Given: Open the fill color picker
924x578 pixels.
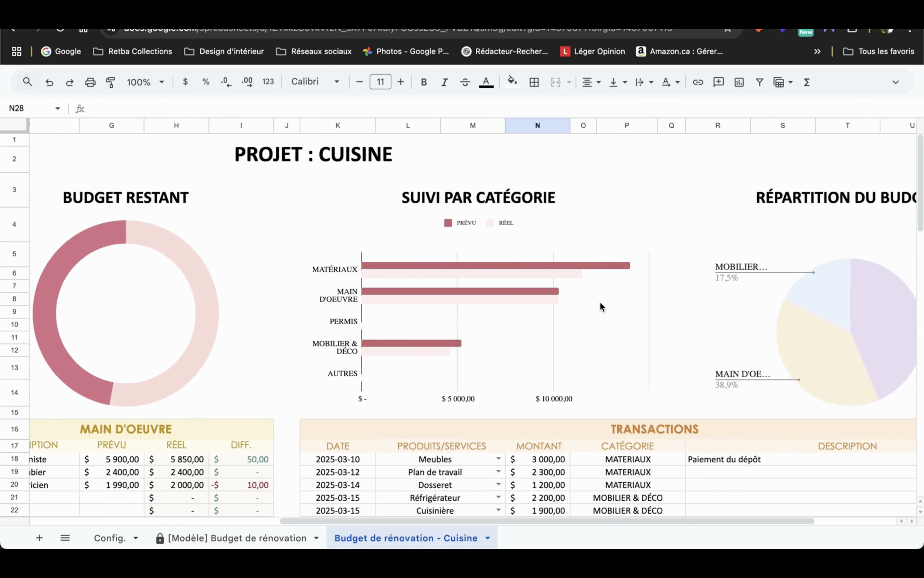Looking at the screenshot, I should click(x=512, y=82).
